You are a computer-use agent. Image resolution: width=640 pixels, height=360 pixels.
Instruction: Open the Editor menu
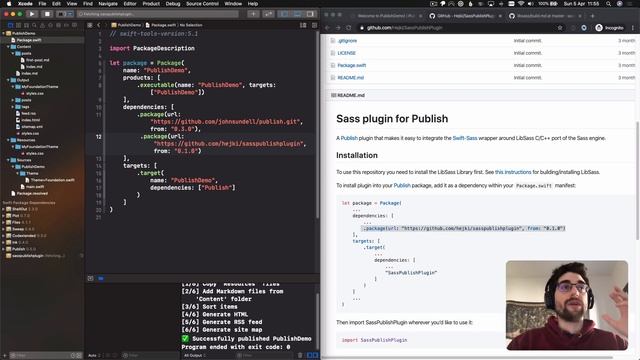click(x=130, y=4)
